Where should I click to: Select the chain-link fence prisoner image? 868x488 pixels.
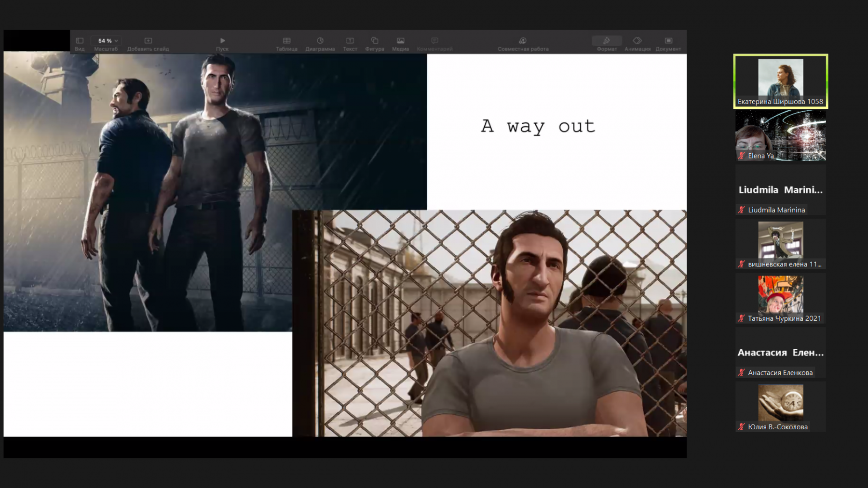coord(489,323)
